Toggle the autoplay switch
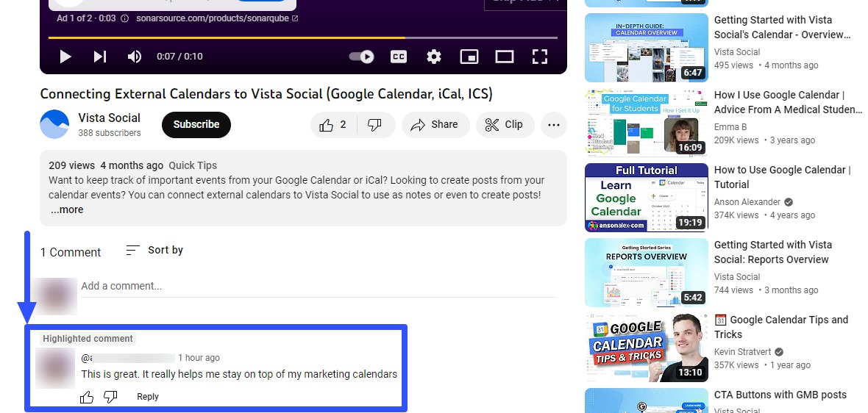Viewport: 868px width, 413px height. (x=361, y=57)
